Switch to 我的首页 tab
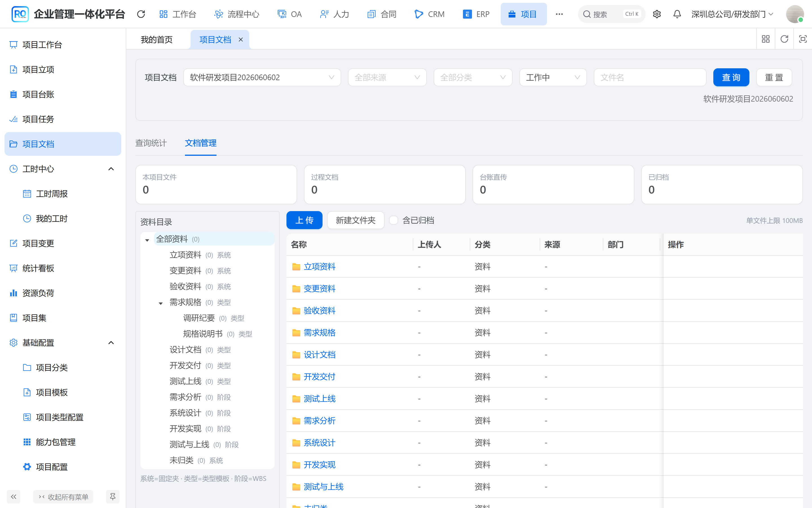The height and width of the screenshot is (508, 812). click(157, 40)
